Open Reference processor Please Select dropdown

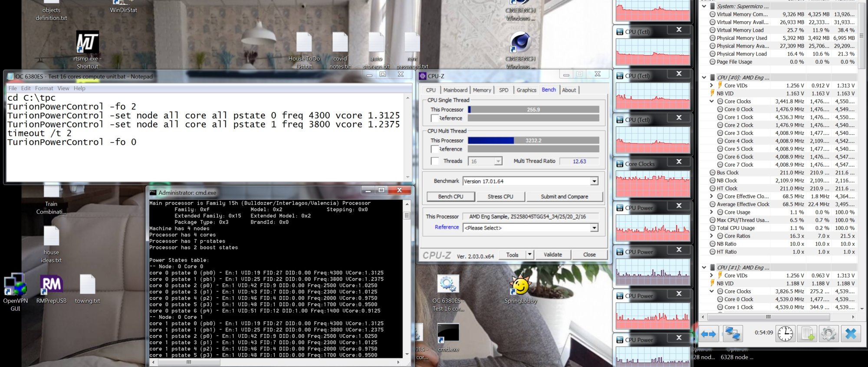tap(594, 228)
